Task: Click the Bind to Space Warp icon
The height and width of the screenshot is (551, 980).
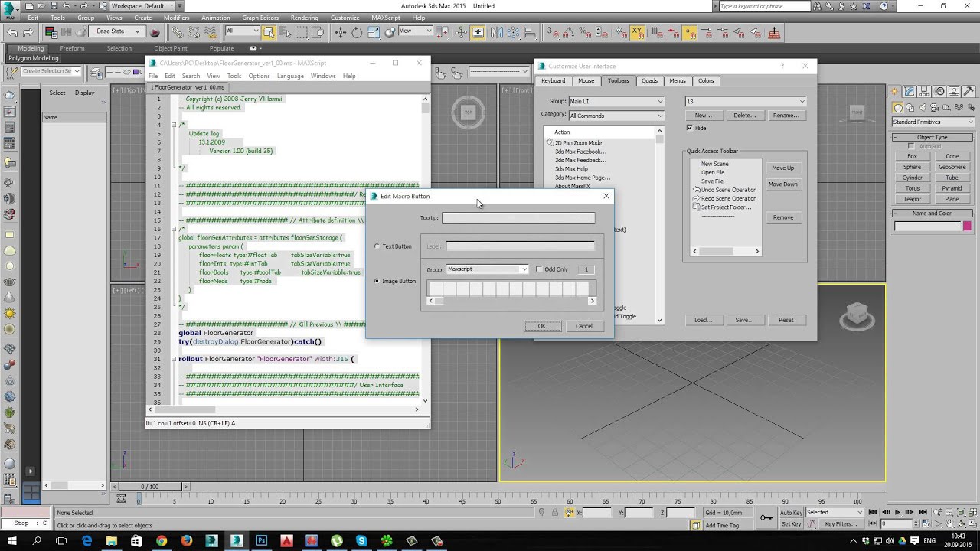Action: (209, 32)
